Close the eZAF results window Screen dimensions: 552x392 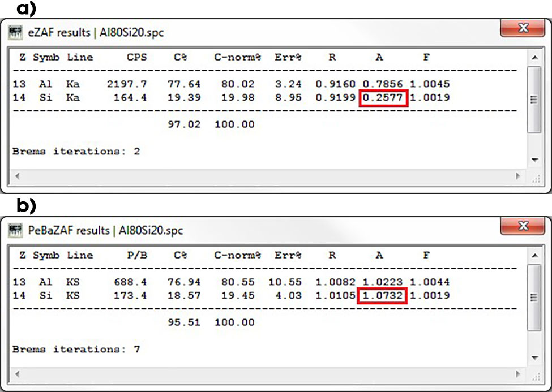coord(523,28)
